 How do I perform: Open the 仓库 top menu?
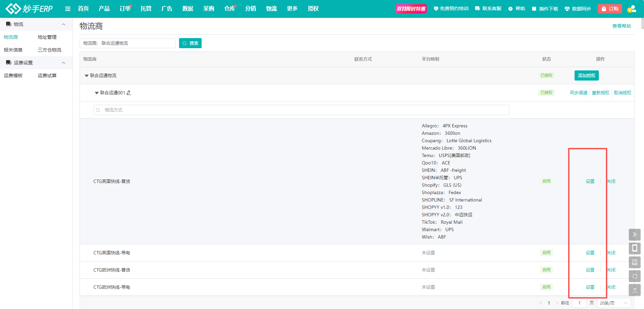tap(230, 9)
